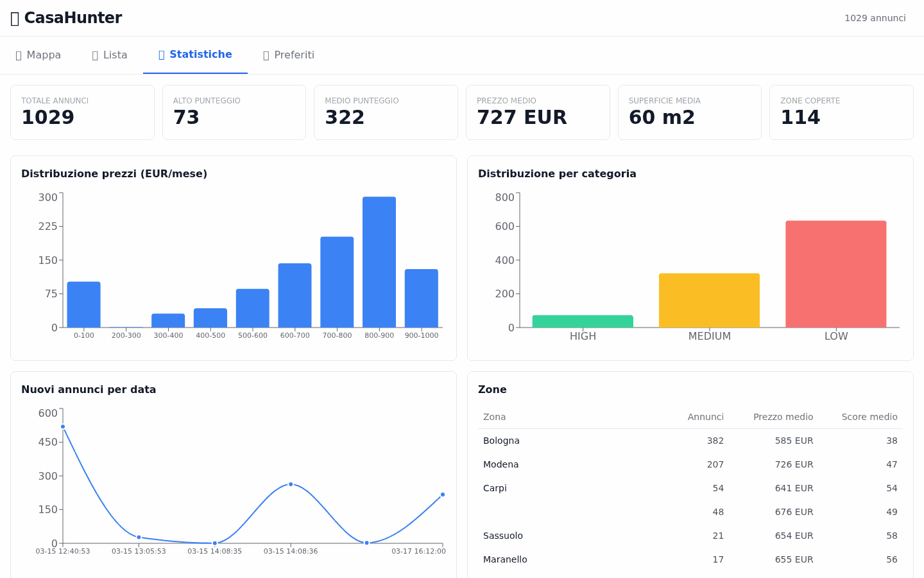Click the house icon in the CasaHunter logo
Screen dimensions: 924x578
point(15,18)
